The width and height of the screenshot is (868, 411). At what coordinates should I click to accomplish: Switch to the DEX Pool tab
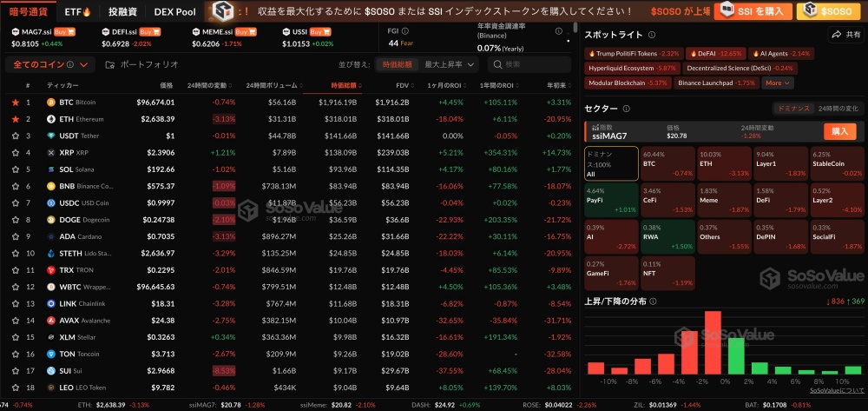click(x=174, y=11)
